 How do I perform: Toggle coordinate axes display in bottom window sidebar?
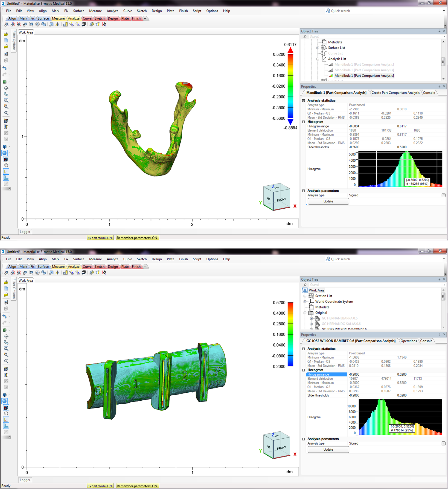[x=6, y=420]
